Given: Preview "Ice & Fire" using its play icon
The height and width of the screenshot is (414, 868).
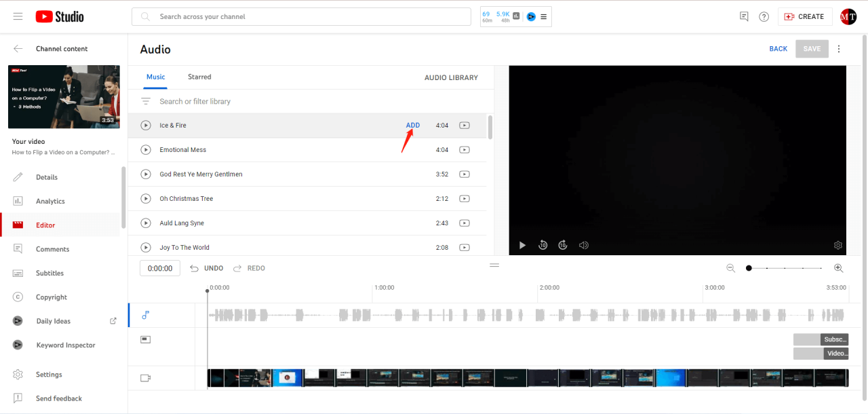Looking at the screenshot, I should (145, 125).
